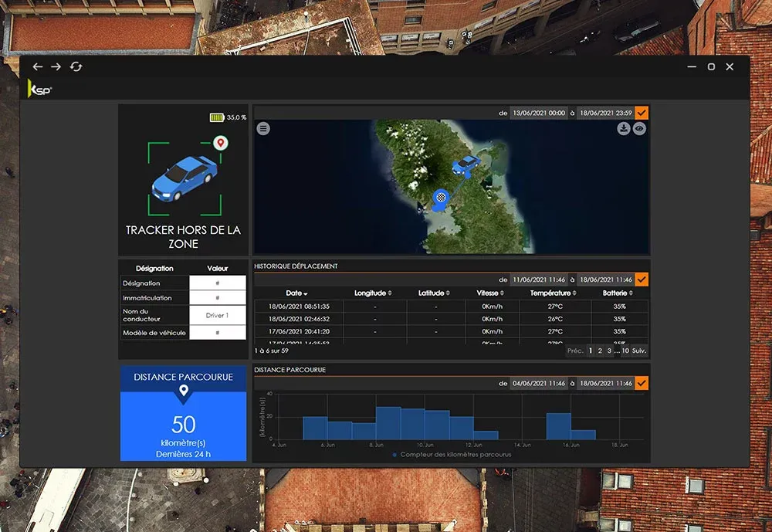Sort table by Batterie column

(619, 293)
